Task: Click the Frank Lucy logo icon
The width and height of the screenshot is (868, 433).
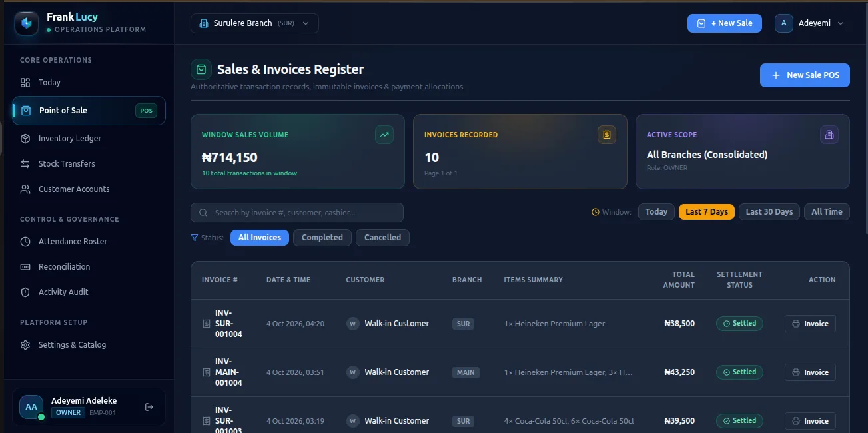Action: pos(27,23)
